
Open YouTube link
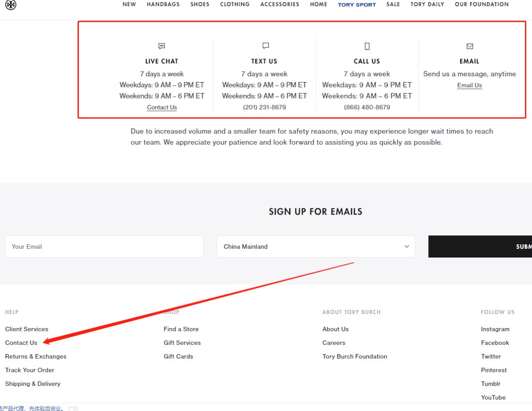(493, 398)
